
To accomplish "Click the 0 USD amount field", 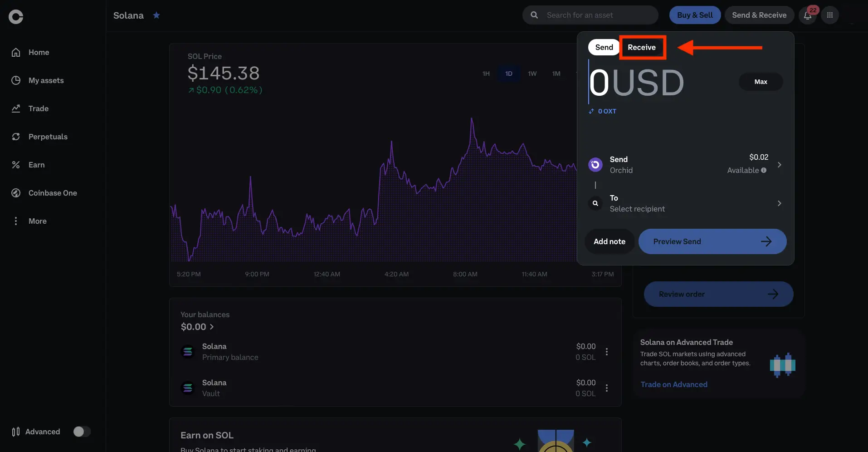I will coord(637,83).
